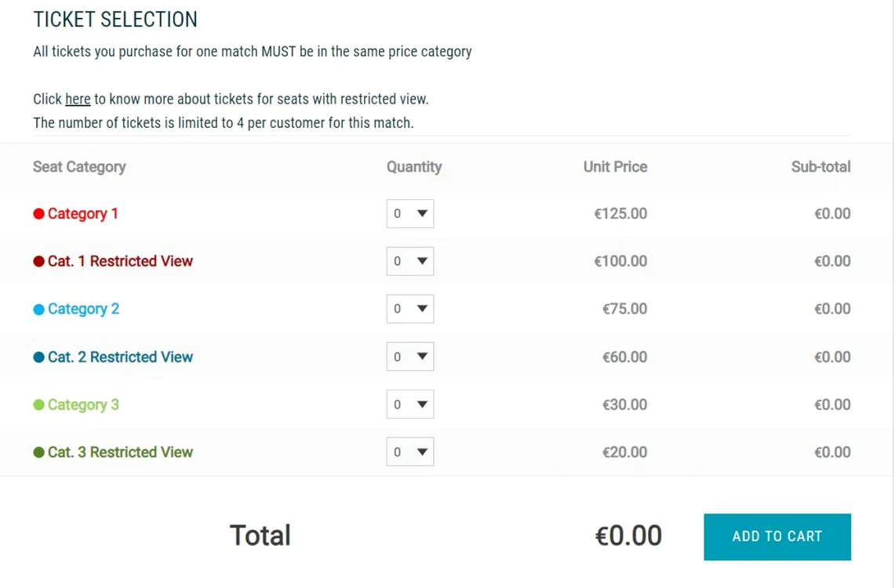Click the dark green Cat. 3 Restricted View dot

[38, 452]
